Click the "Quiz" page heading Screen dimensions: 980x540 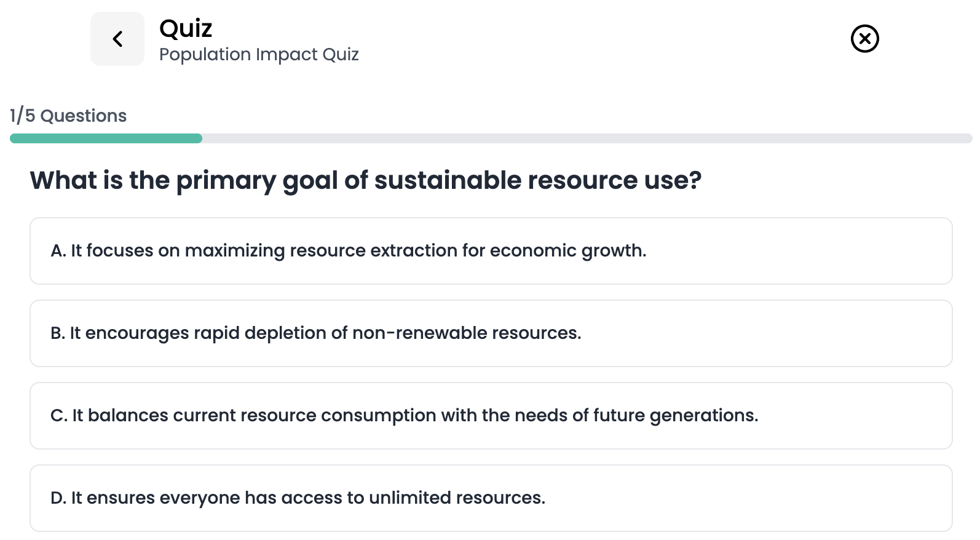coord(186,28)
